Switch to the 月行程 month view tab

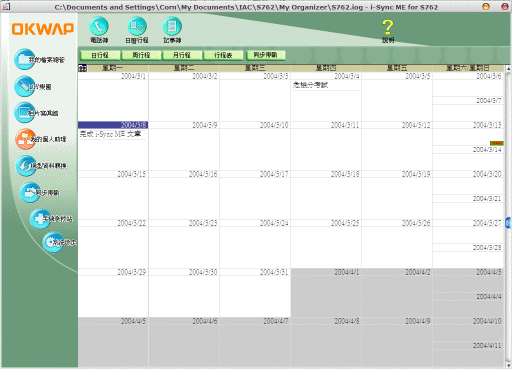[x=182, y=55]
